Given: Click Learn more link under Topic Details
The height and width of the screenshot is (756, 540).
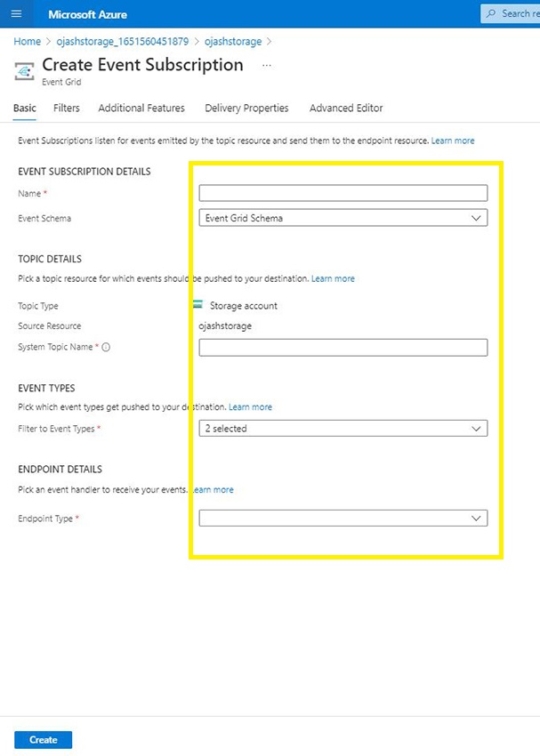Looking at the screenshot, I should [333, 279].
